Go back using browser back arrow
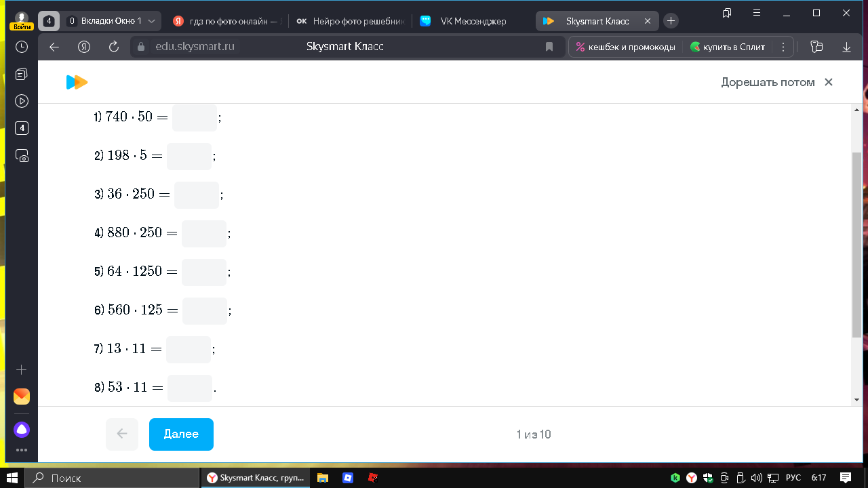The image size is (868, 488). [x=55, y=47]
